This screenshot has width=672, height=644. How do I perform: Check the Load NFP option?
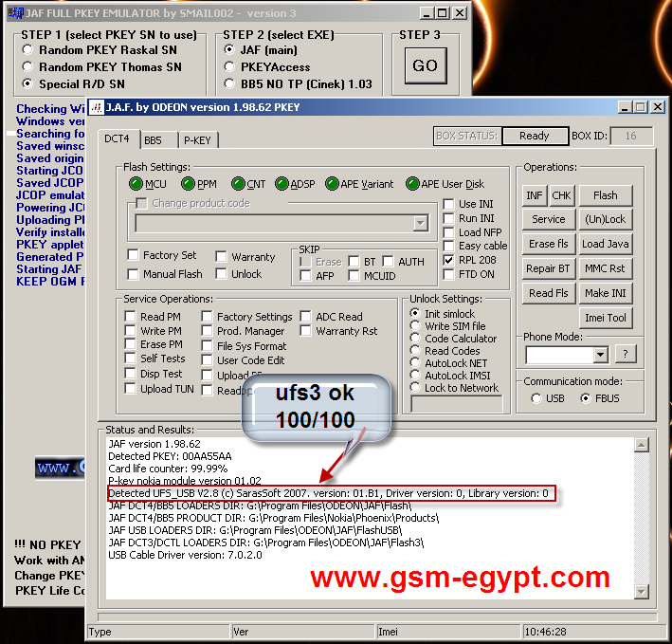pyautogui.click(x=448, y=232)
